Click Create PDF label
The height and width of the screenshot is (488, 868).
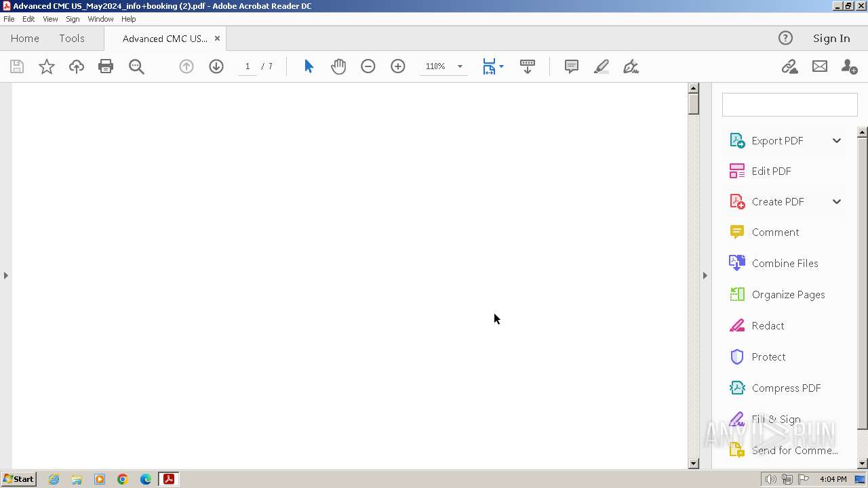[778, 201]
